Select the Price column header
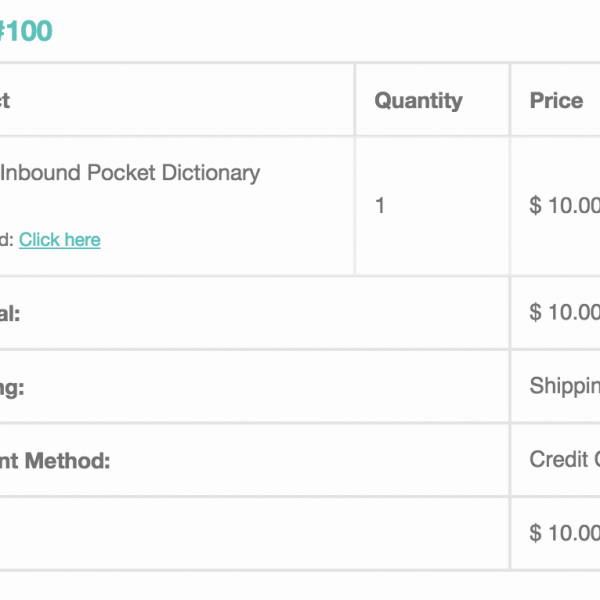 pos(556,101)
